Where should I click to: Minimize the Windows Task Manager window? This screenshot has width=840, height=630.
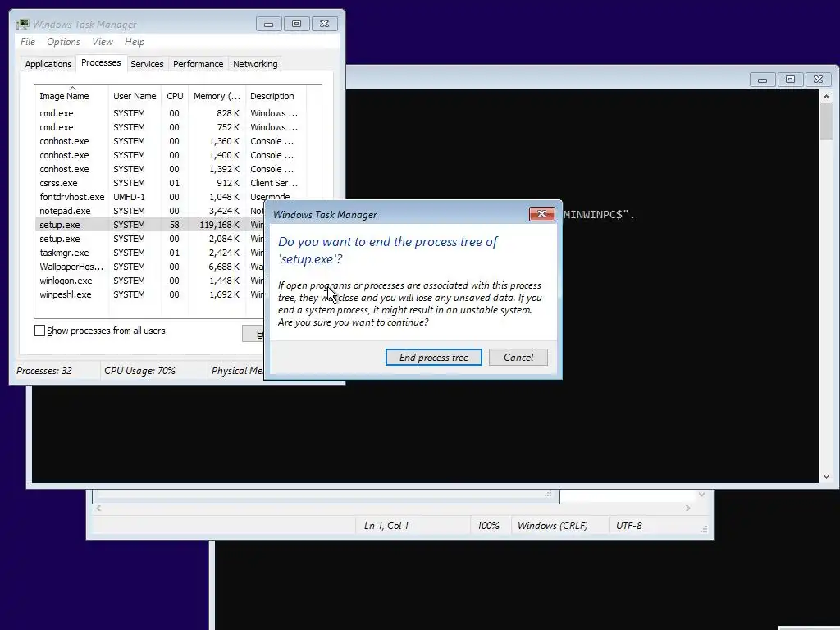tap(269, 24)
